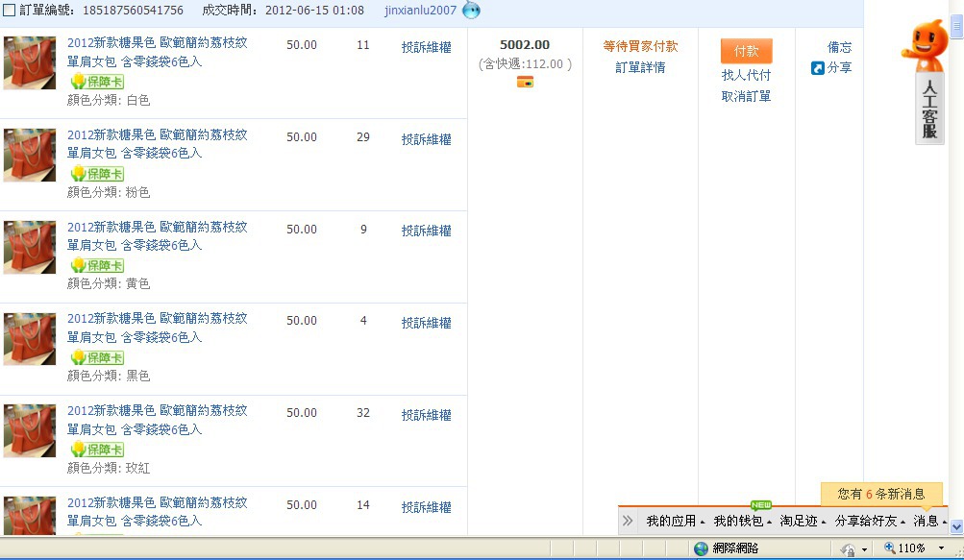Open product title link for the 黃色 item
The image size is (964, 560).
click(158, 236)
